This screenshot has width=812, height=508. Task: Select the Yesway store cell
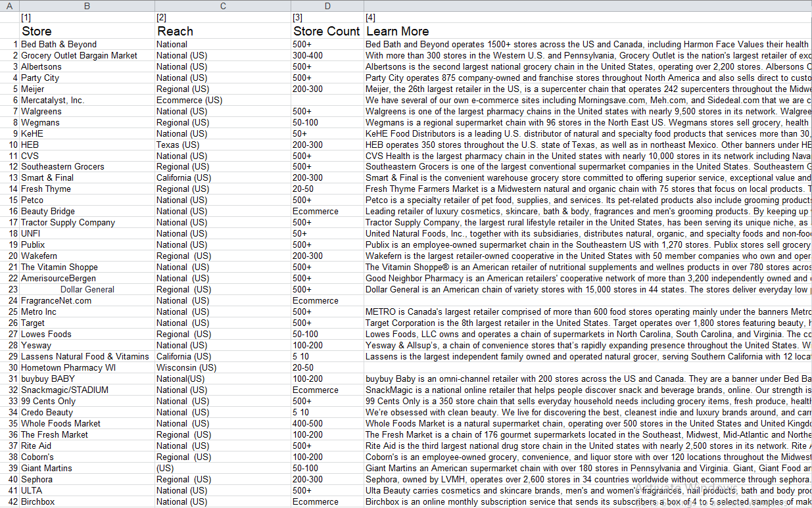[x=87, y=346]
